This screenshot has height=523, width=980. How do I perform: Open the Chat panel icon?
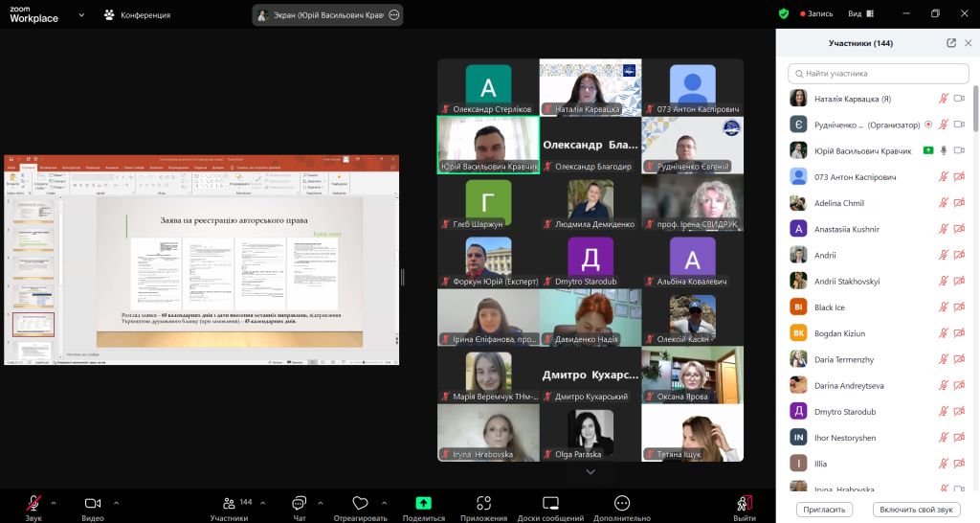pyautogui.click(x=300, y=503)
